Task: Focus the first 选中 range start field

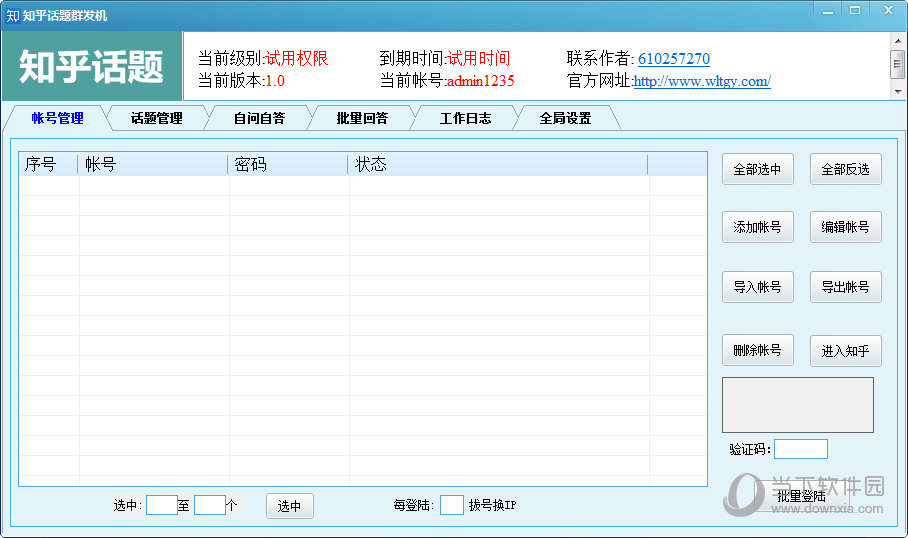Action: tap(162, 505)
